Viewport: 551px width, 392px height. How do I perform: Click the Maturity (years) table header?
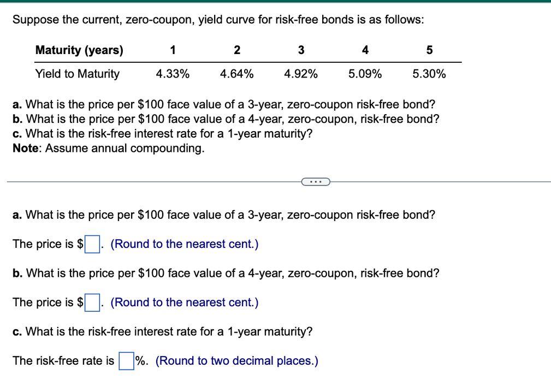pos(79,50)
